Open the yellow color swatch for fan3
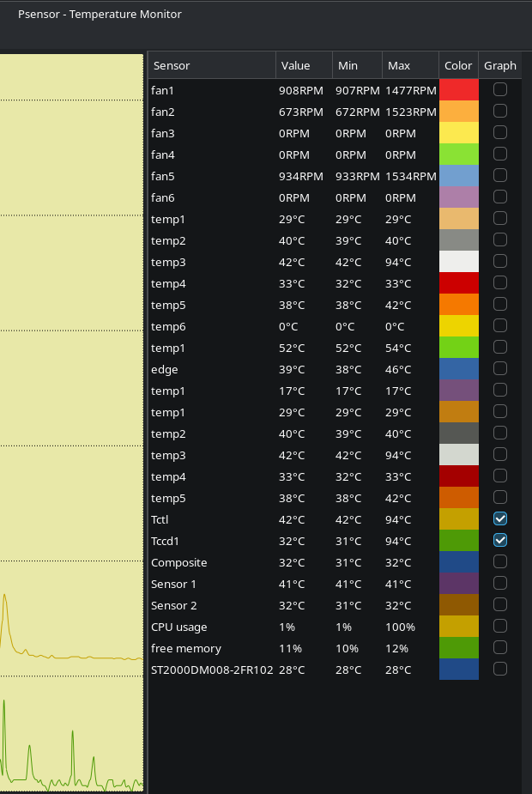This screenshot has height=794, width=532. [x=458, y=133]
